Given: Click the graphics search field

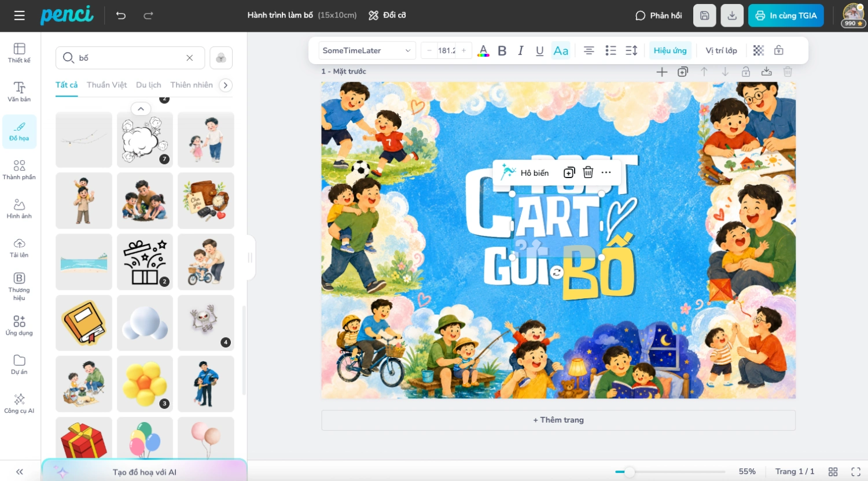Looking at the screenshot, I should pos(130,58).
